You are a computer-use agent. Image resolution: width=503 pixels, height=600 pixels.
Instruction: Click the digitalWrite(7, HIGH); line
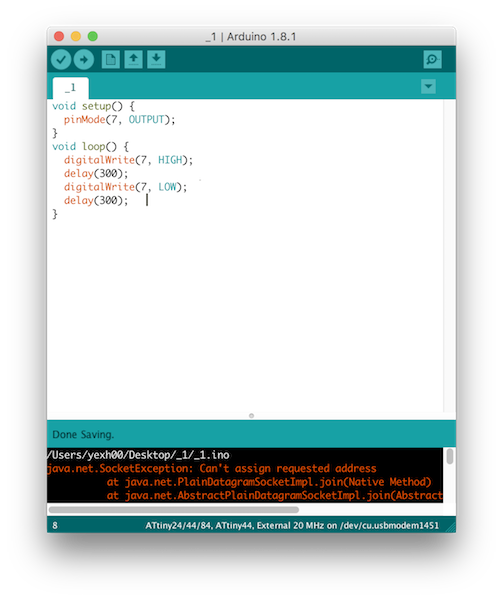[129, 160]
